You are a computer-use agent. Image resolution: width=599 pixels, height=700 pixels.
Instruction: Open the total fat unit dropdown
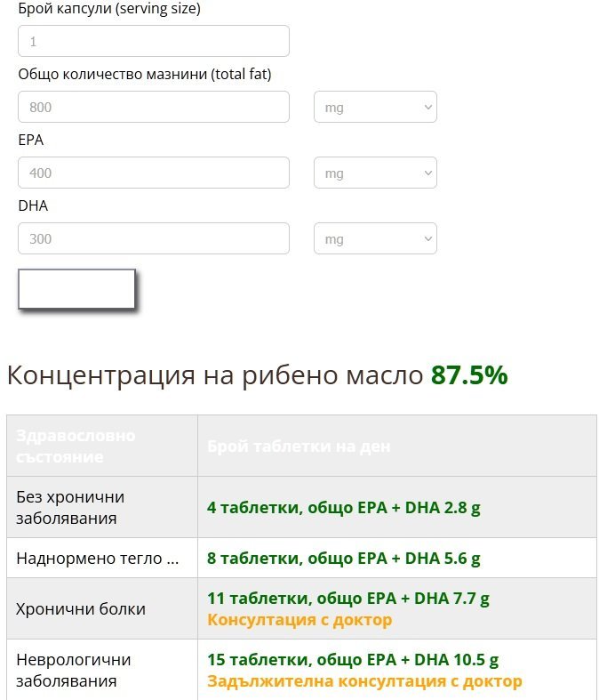point(375,108)
